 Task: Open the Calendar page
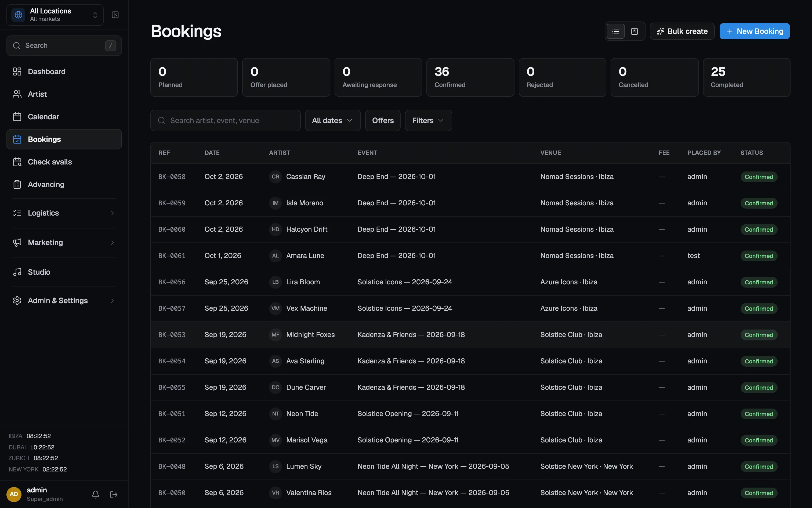[64, 117]
